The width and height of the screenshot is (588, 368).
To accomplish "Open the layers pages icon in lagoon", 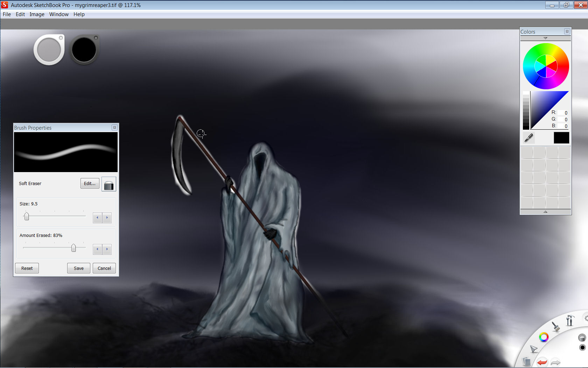I will (526, 361).
